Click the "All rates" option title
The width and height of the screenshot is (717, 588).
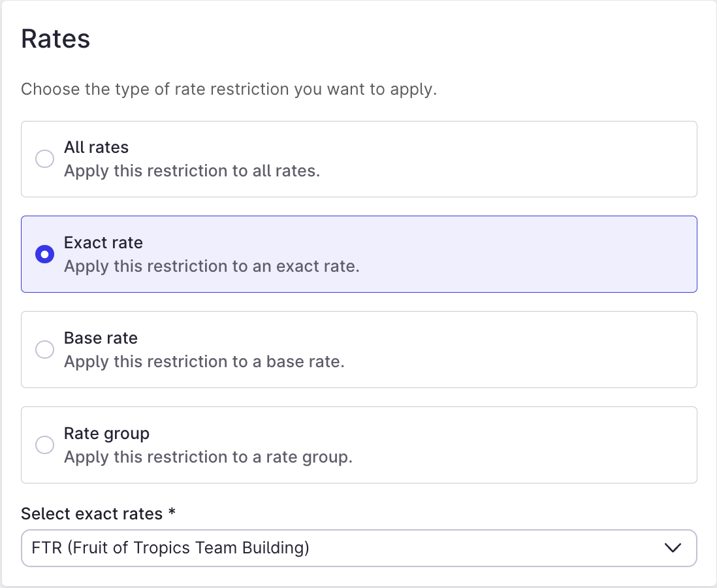pyautogui.click(x=96, y=148)
